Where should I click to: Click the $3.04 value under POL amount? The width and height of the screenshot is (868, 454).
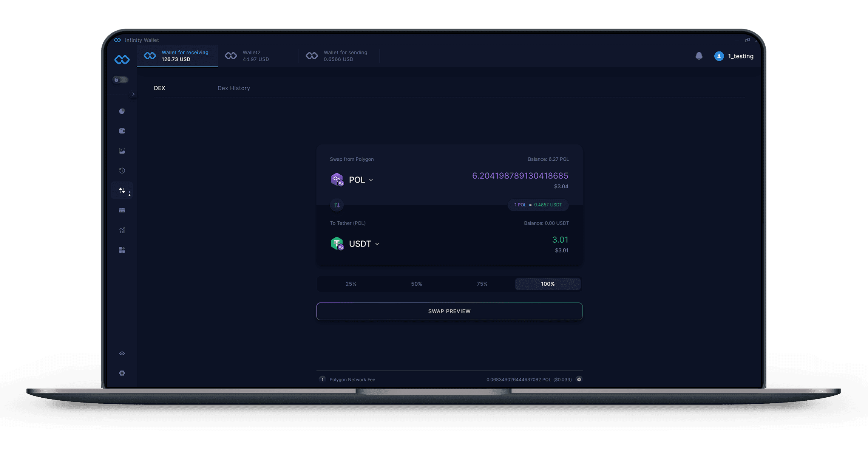coord(561,186)
